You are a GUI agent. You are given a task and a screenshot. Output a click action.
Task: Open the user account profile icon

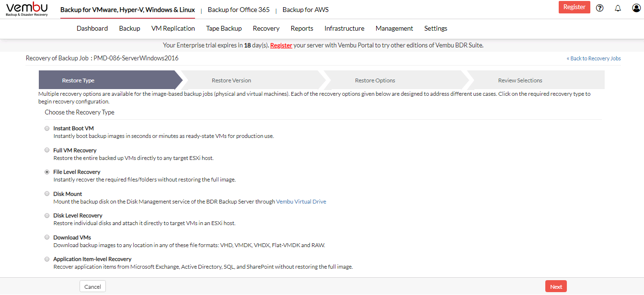click(636, 8)
